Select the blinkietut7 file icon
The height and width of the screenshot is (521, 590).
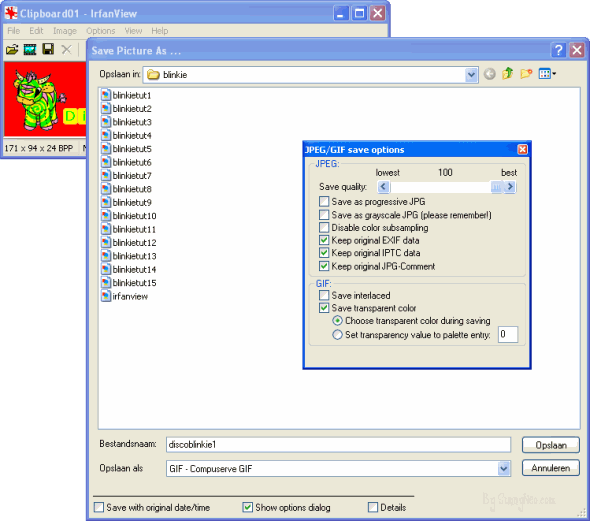tap(106, 175)
